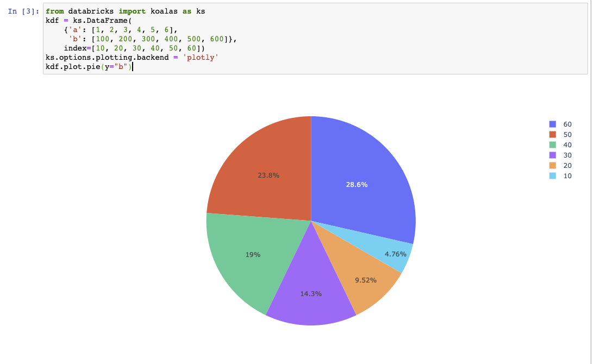
Task: Click the 'a' column values line
Action: pyautogui.click(x=121, y=30)
